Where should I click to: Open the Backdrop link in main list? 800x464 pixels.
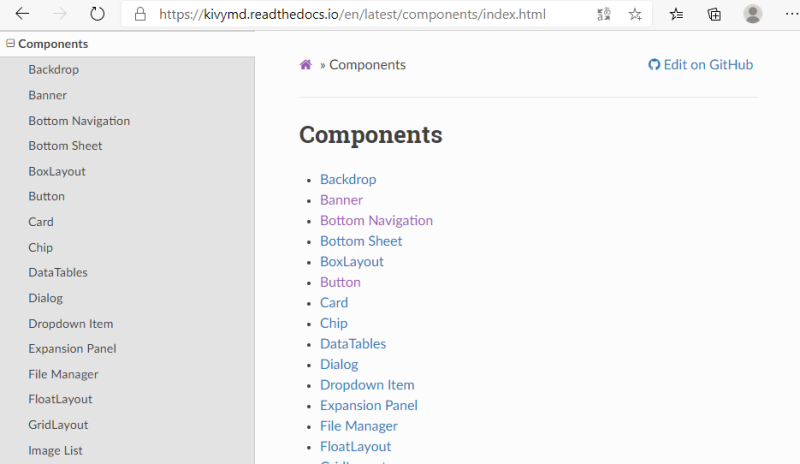(348, 179)
